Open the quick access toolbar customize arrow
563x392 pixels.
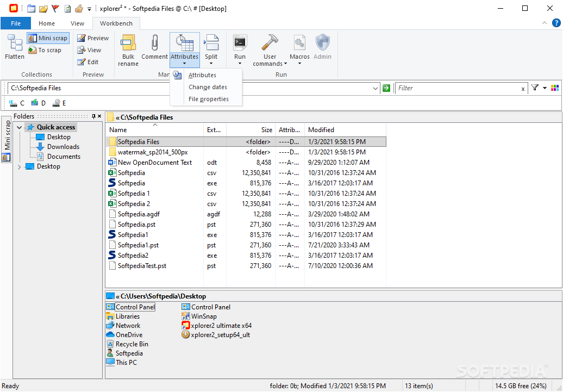(x=90, y=9)
